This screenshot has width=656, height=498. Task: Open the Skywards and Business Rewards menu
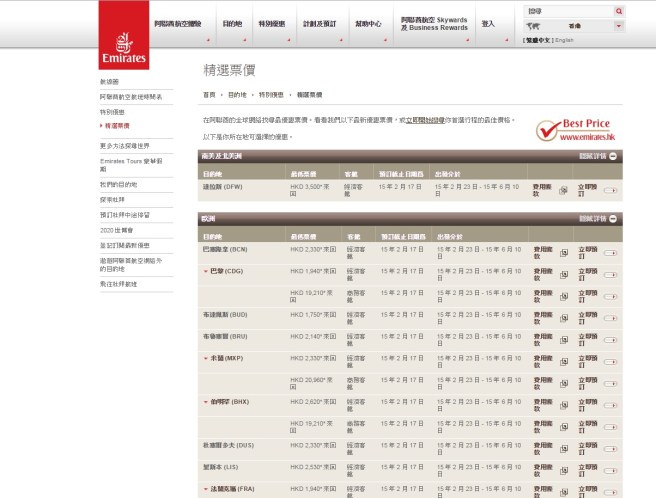432,23
